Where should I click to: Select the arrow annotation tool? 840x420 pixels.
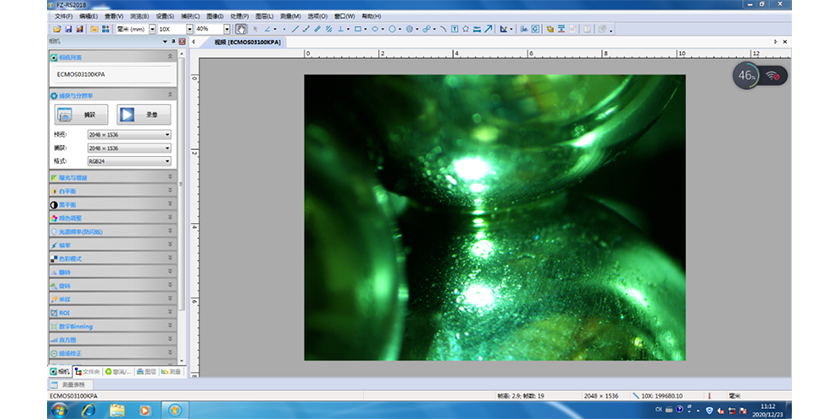pos(488,29)
